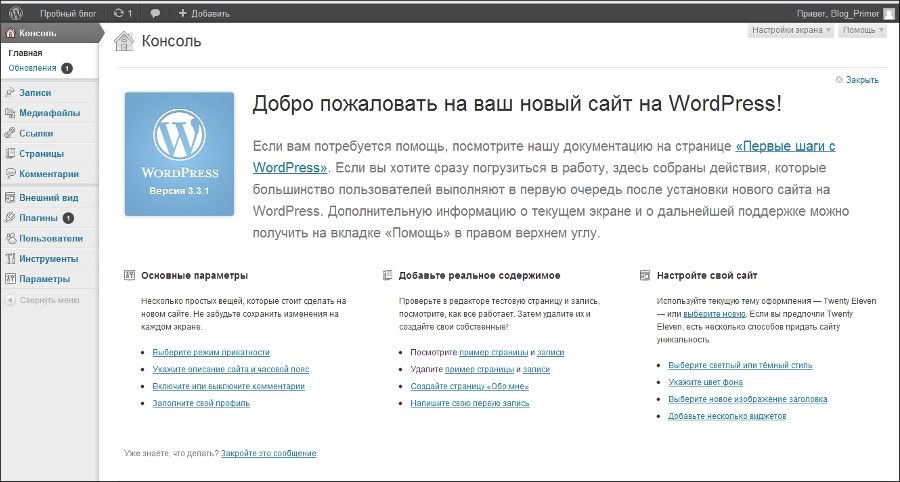Click the house icon beside Консоль heading
This screenshot has height=482, width=900.
(x=123, y=41)
